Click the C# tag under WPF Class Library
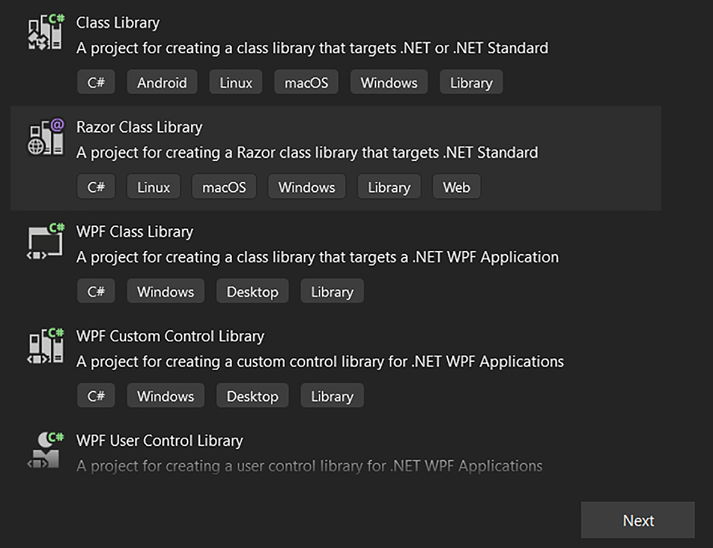 coord(96,292)
